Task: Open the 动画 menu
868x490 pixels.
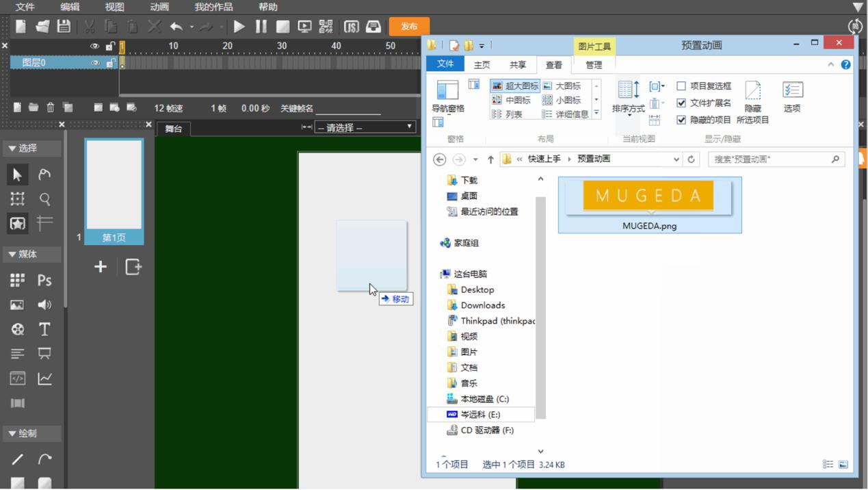Action: pyautogui.click(x=159, y=7)
